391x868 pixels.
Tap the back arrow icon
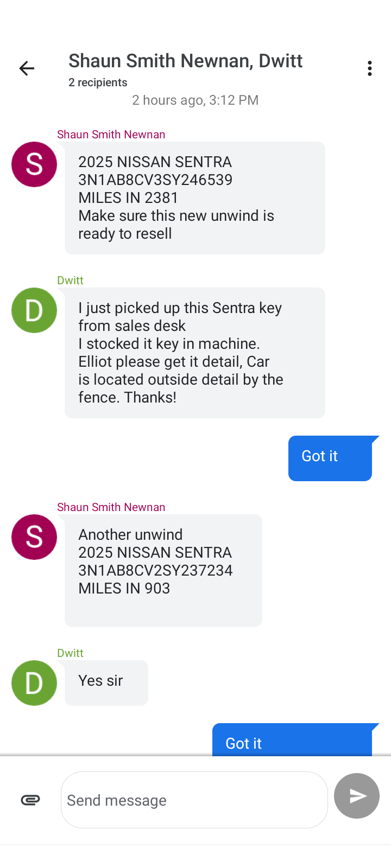[x=27, y=68]
